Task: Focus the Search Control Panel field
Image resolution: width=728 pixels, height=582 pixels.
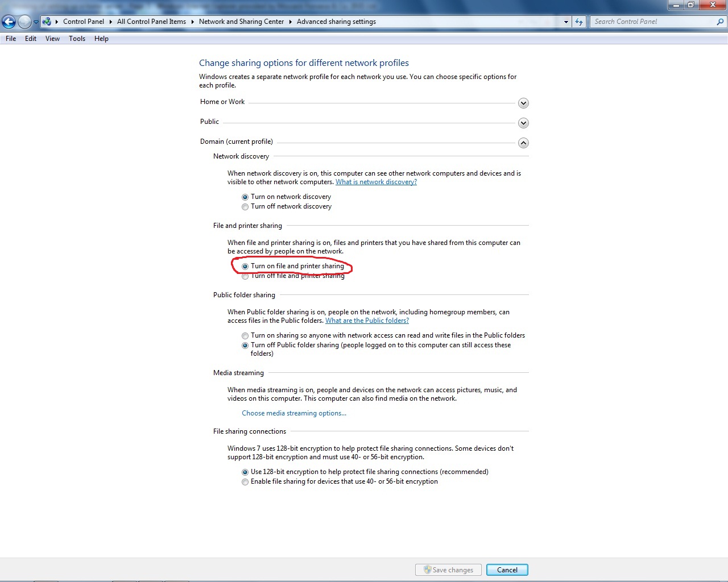Action: [x=653, y=22]
